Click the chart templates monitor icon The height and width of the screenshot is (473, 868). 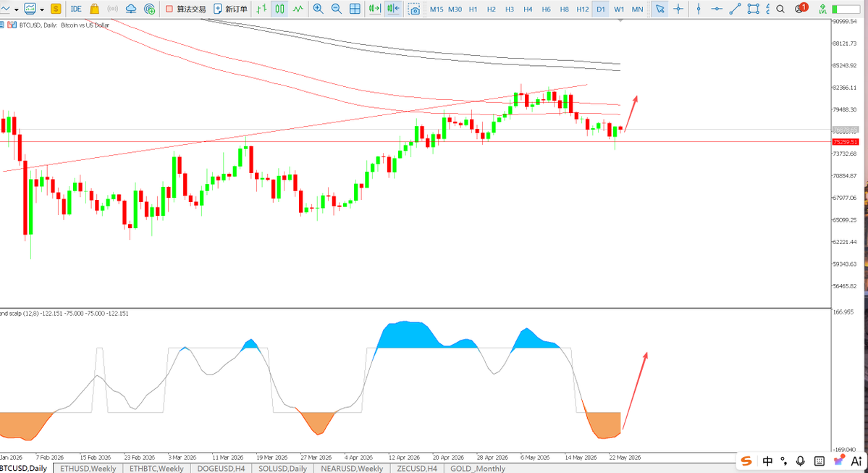point(30,9)
